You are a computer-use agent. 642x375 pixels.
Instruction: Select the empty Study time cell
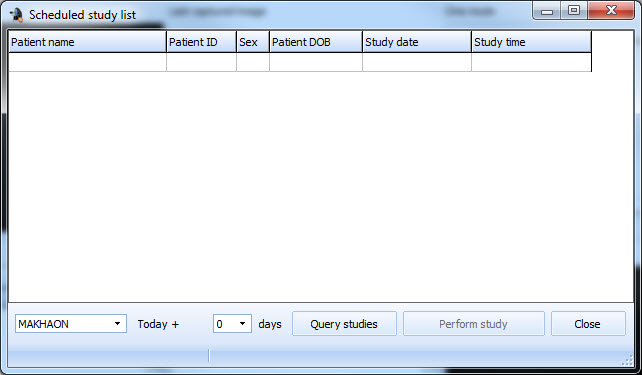pyautogui.click(x=531, y=62)
